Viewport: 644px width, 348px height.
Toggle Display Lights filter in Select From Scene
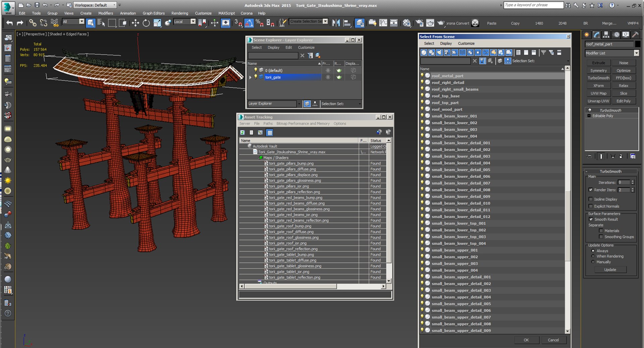pos(439,52)
